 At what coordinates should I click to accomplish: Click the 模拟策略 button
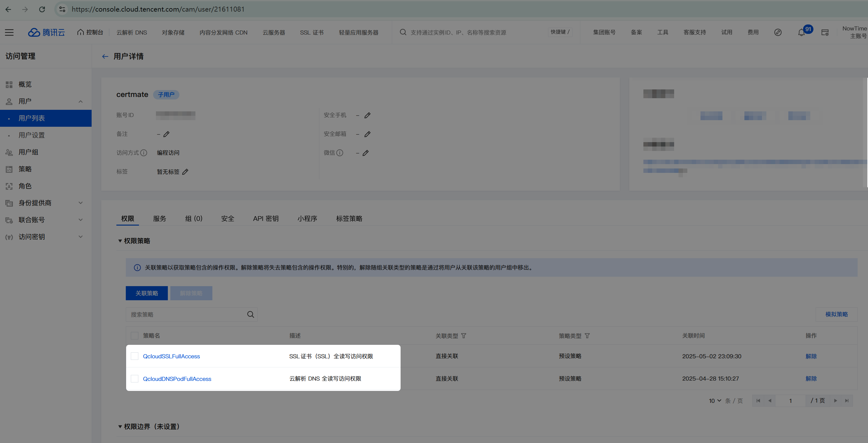tap(836, 314)
